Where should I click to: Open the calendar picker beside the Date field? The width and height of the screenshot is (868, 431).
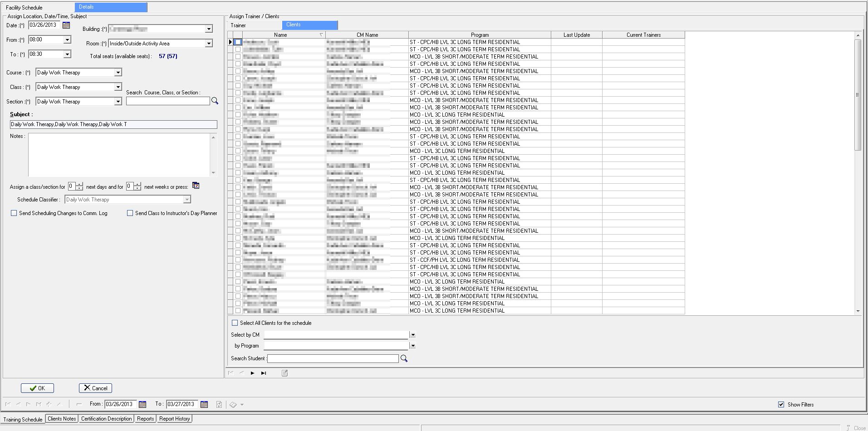click(66, 25)
